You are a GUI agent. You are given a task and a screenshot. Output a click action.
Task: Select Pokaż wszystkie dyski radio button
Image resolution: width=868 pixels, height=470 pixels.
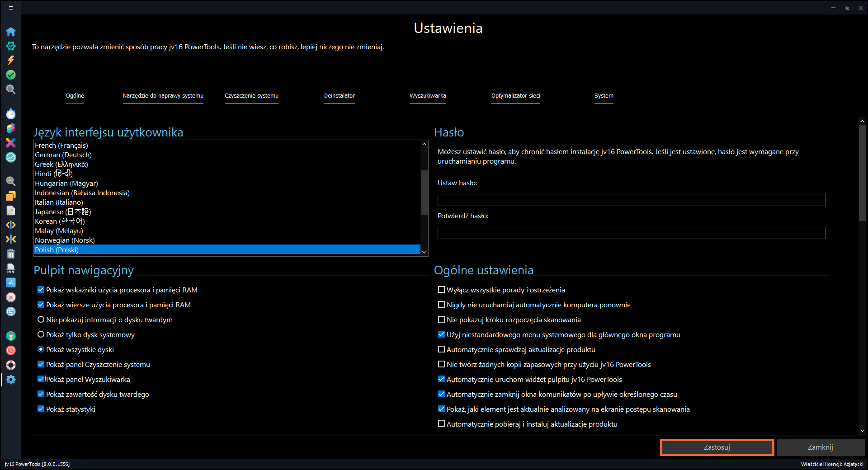tap(41, 349)
